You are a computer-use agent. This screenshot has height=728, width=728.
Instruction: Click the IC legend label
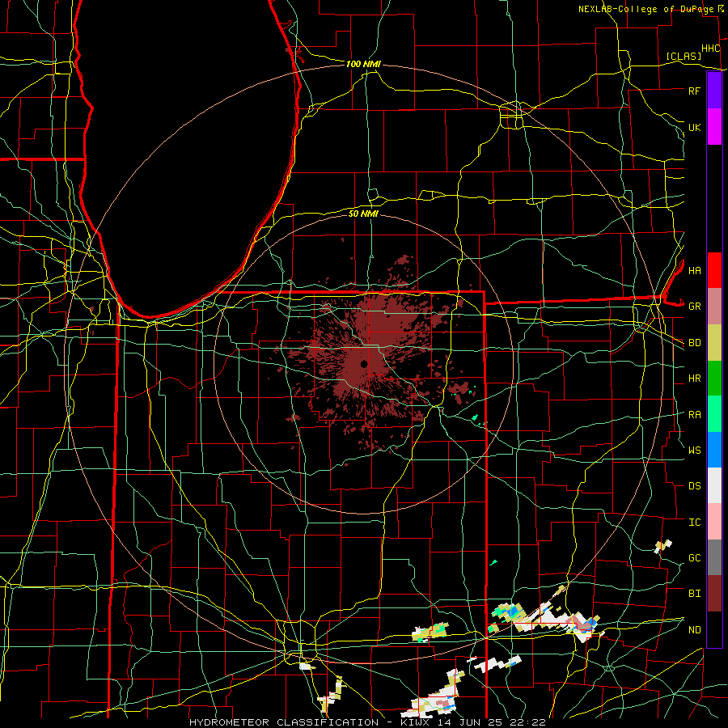(694, 523)
